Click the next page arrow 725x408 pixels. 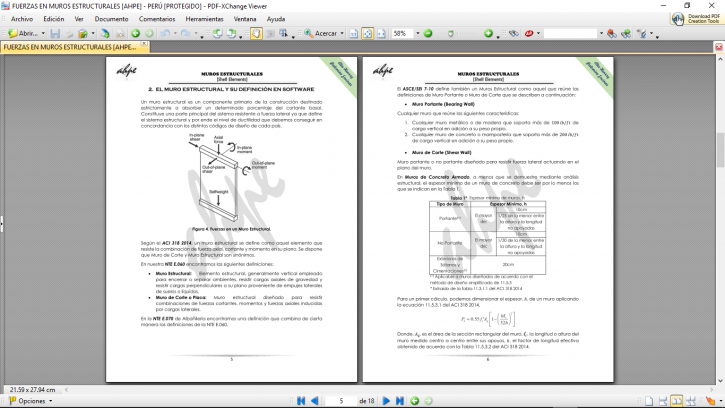point(388,400)
